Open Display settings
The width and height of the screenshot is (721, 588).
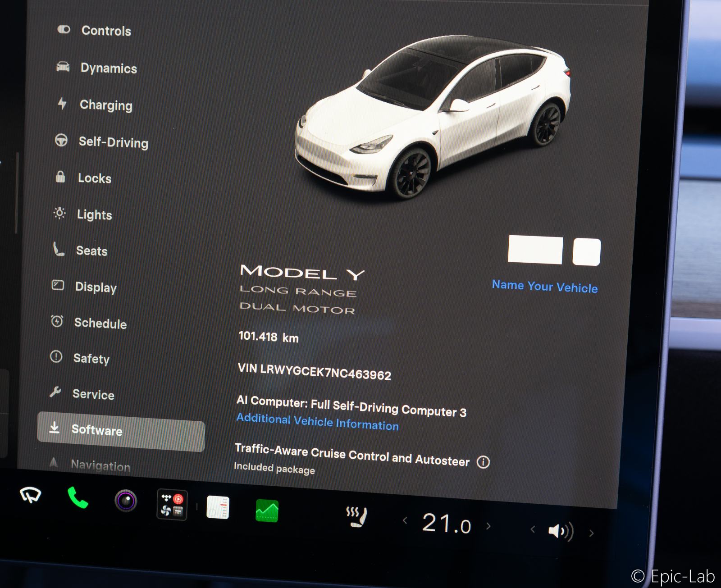point(96,287)
